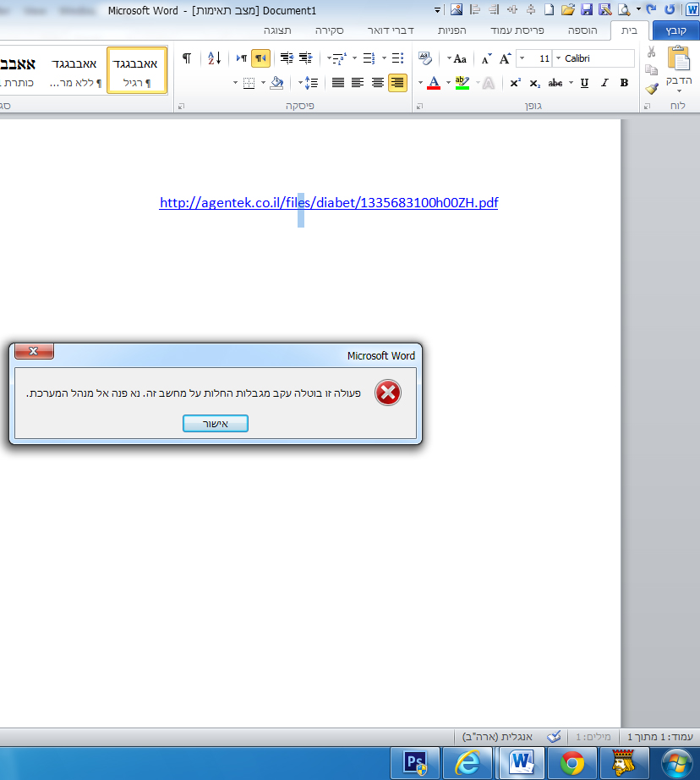Toggle show paragraph marks
The height and width of the screenshot is (780, 700).
(x=187, y=58)
